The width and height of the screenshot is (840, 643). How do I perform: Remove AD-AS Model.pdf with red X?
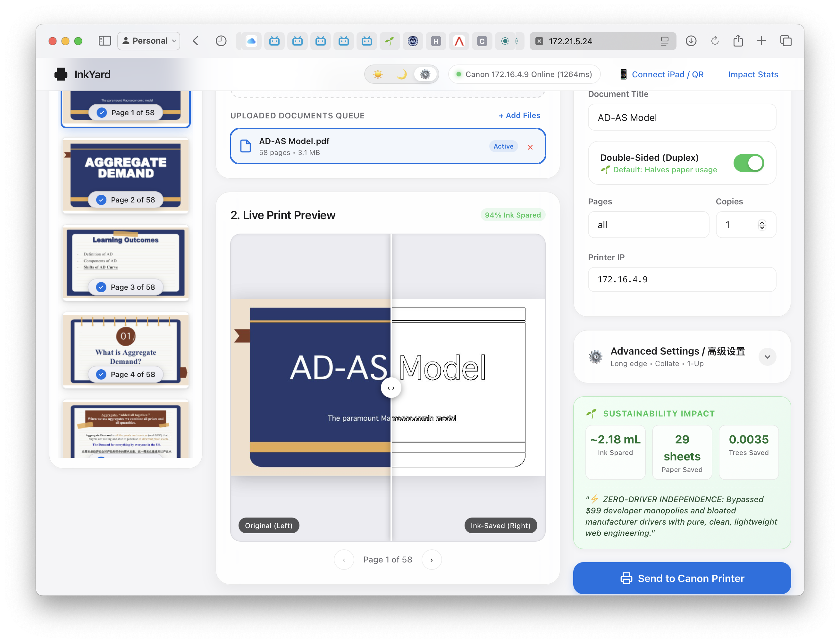[530, 147]
